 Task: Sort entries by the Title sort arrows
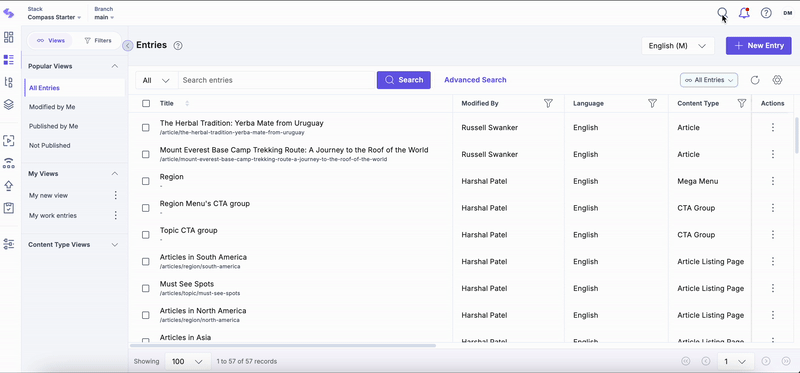click(187, 104)
